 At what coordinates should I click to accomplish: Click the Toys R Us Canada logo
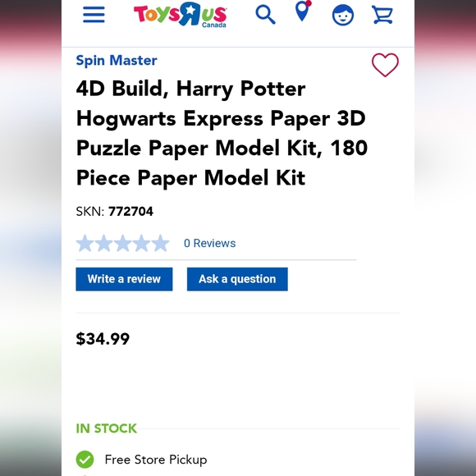(180, 15)
